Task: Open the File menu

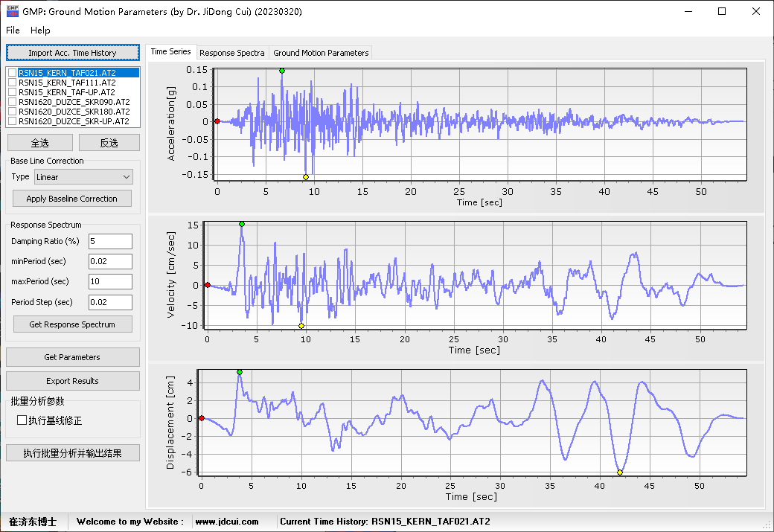Action: point(13,30)
